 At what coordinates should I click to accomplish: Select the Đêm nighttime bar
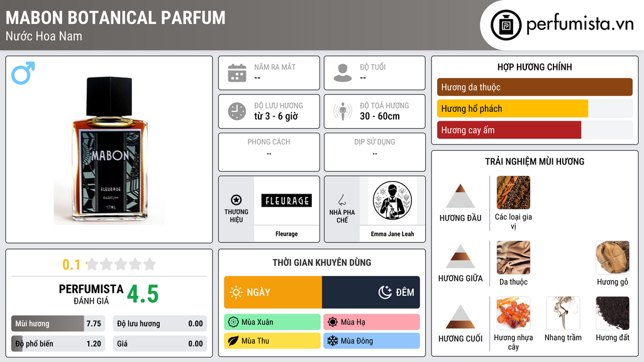(371, 292)
